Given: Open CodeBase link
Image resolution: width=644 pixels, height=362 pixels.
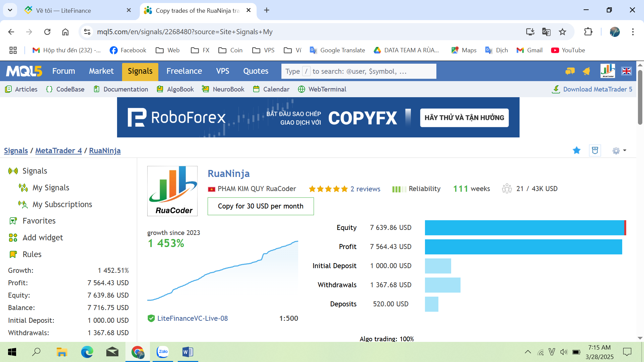Looking at the screenshot, I should [x=65, y=89].
